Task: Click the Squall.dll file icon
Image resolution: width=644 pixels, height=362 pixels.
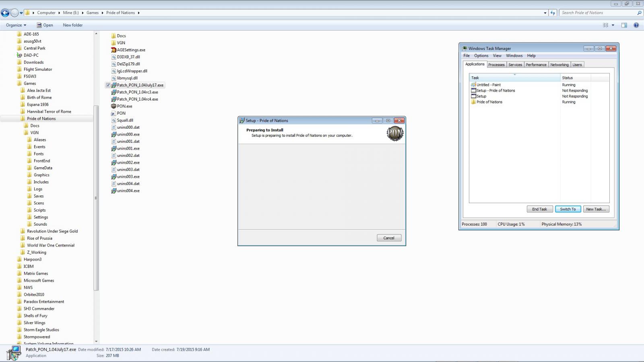Action: click(114, 120)
